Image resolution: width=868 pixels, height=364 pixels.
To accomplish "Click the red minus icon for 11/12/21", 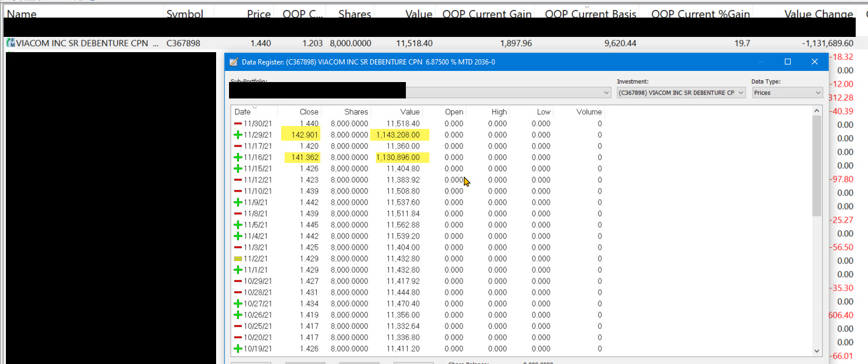I will click(238, 180).
